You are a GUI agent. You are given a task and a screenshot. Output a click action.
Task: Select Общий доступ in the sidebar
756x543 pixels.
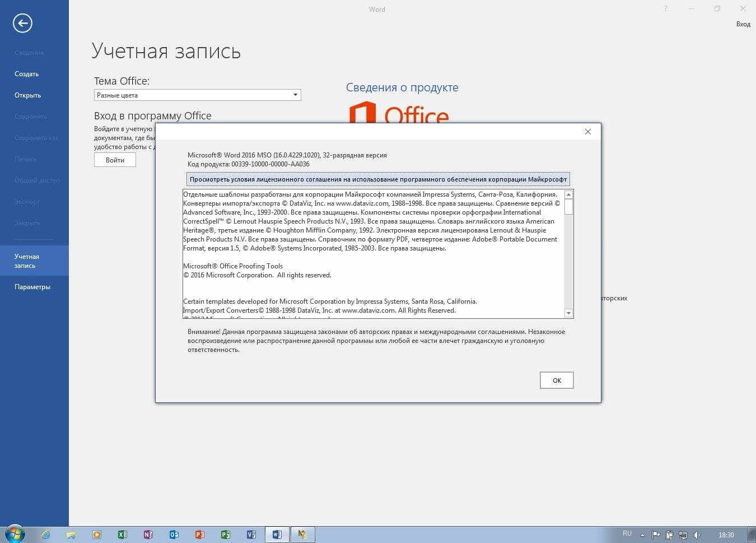click(37, 180)
